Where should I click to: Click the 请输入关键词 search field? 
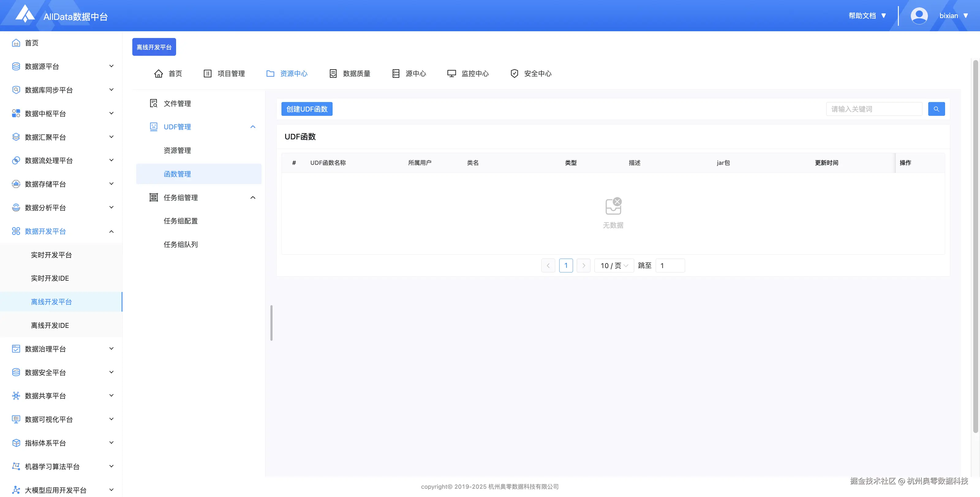(x=874, y=109)
